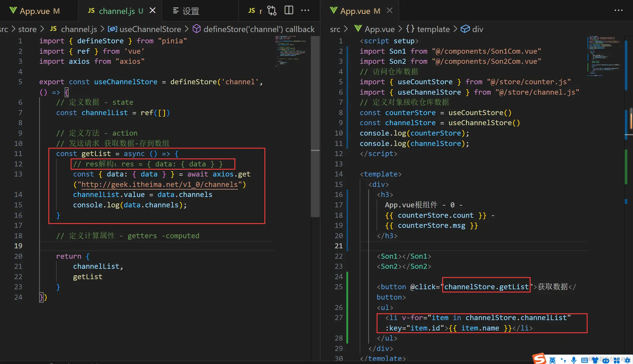This screenshot has height=364, width=633.
Task: Open more actions menu of right editor group
Action: coord(618,10)
